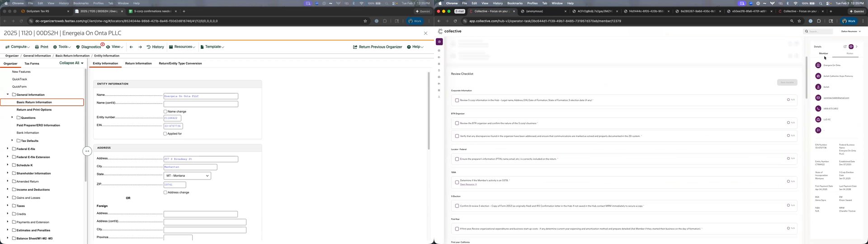868x244 pixels.
Task: Click the Save checklist button
Action: [x=787, y=82]
